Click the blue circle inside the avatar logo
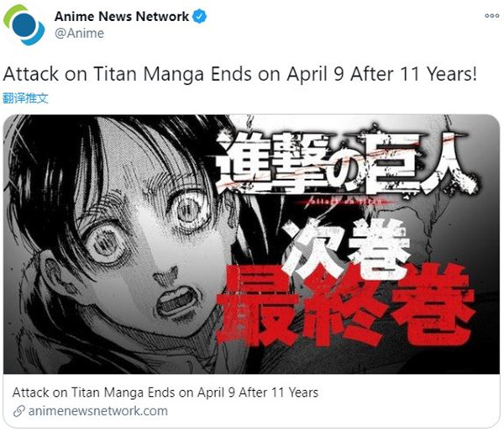Viewport: 504px width, 432px height. point(24,24)
